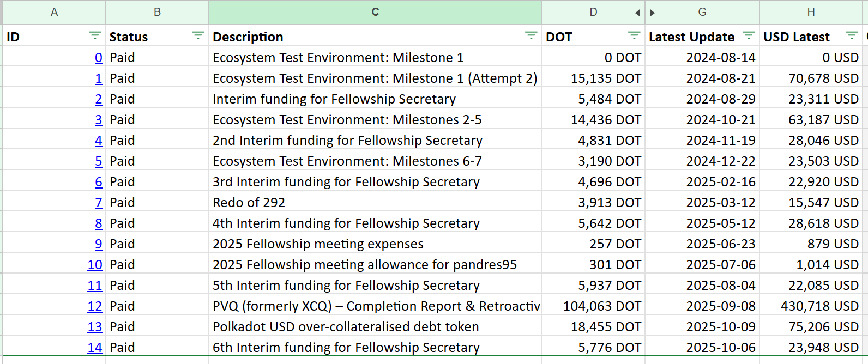868x364 pixels.
Task: Open the Status column filter icon
Action: click(x=198, y=36)
